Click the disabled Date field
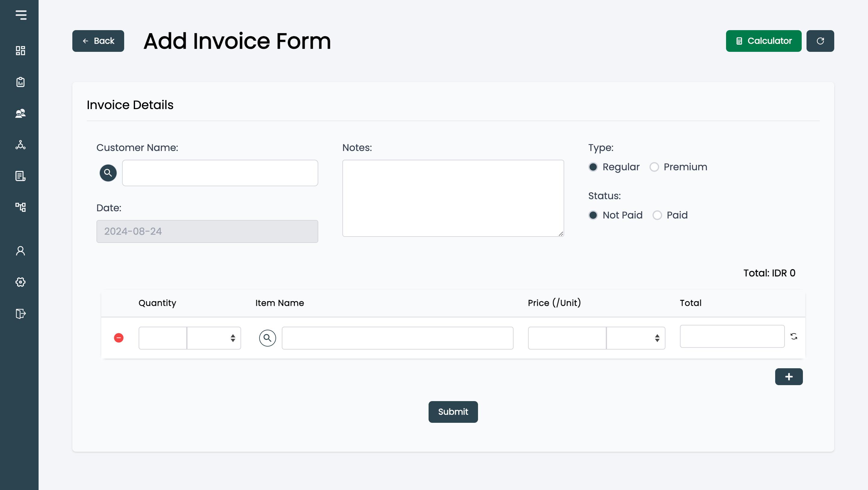868x490 pixels. [x=207, y=231]
